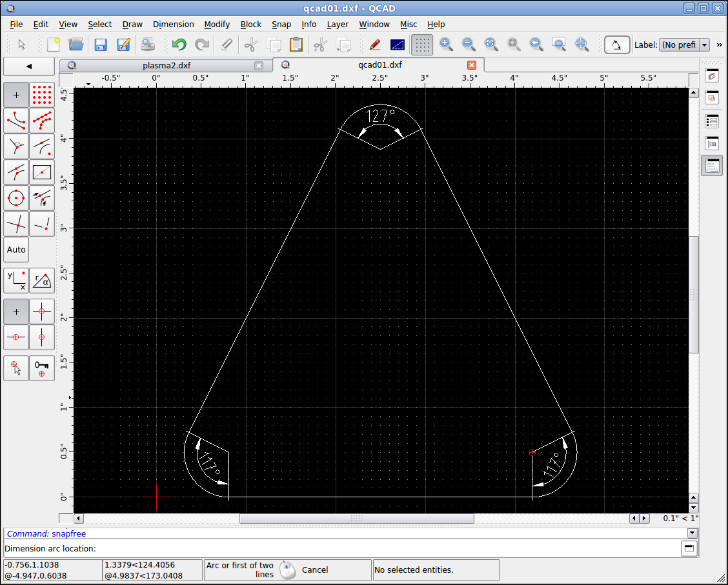Click the horizontal scrollbar thumb

[356, 518]
